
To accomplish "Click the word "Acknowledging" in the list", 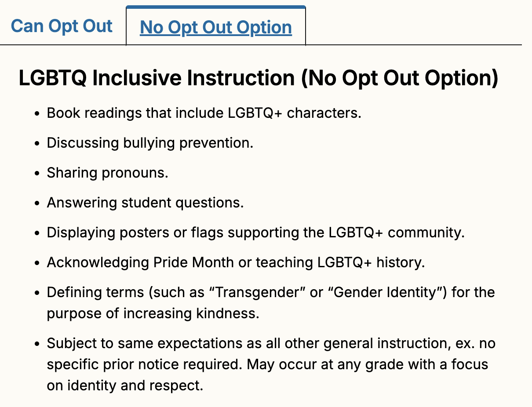I will [x=98, y=262].
